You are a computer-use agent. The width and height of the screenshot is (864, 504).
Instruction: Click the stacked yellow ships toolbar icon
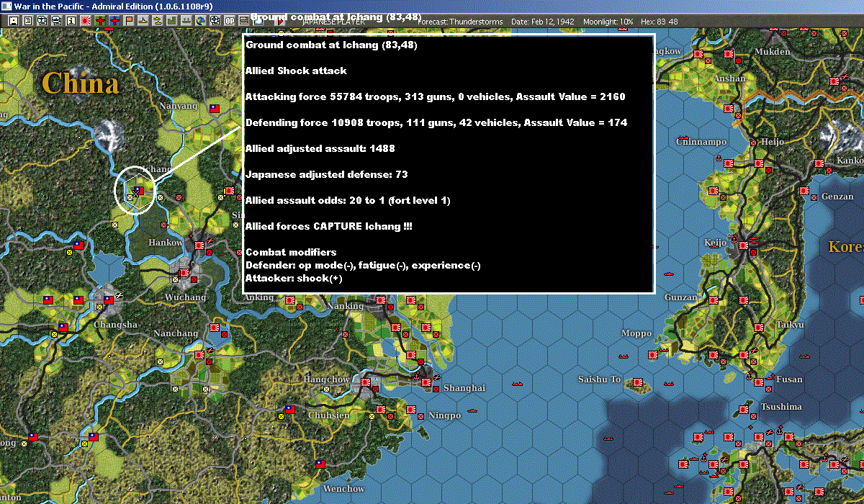coord(158,20)
